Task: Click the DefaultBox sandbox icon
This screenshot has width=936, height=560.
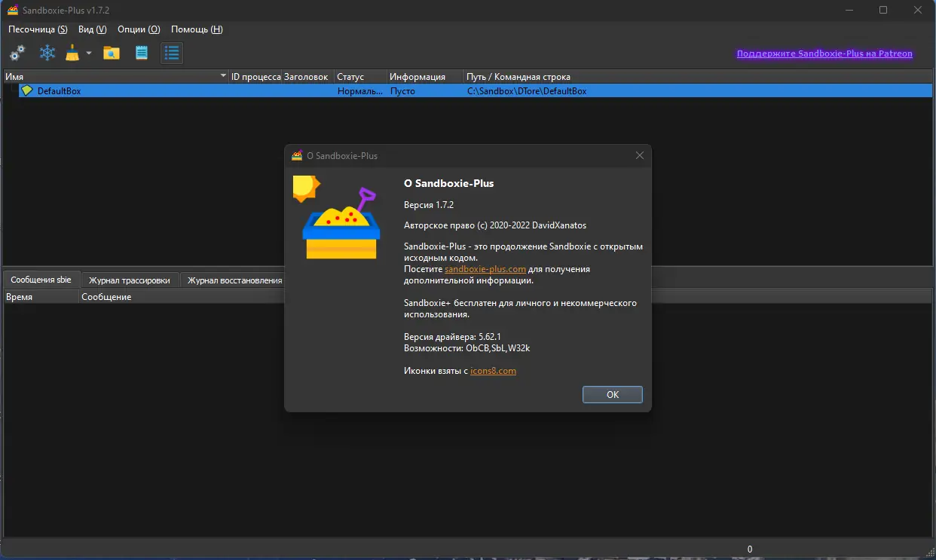Action: click(27, 90)
